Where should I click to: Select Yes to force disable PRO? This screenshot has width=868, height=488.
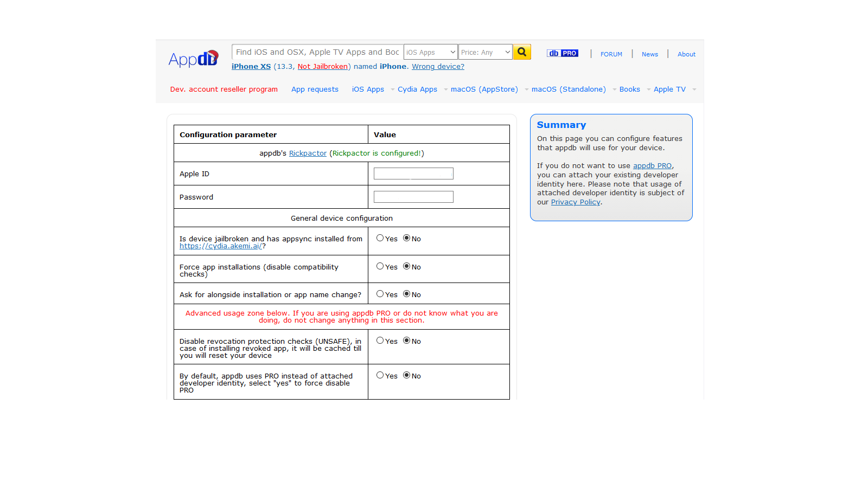click(x=380, y=375)
